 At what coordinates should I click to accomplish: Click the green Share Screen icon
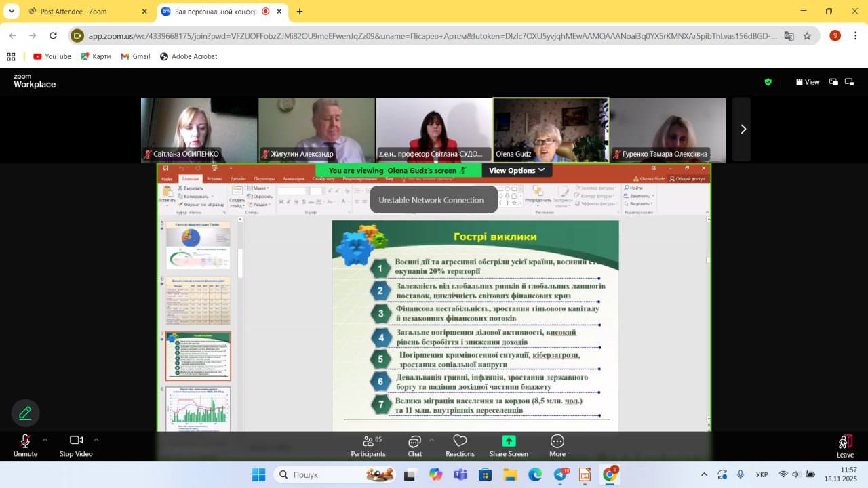coord(509,441)
